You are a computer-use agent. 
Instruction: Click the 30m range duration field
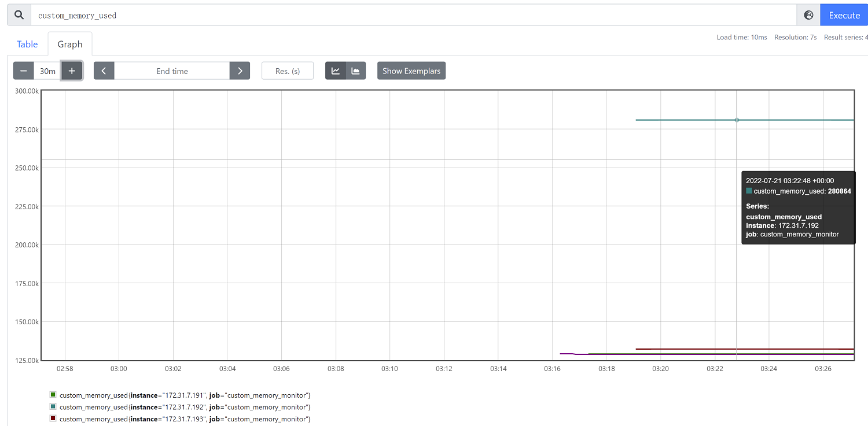(x=47, y=71)
